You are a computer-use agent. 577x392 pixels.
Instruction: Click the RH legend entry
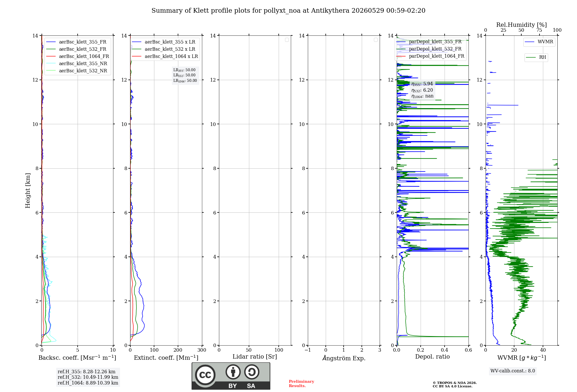542,57
